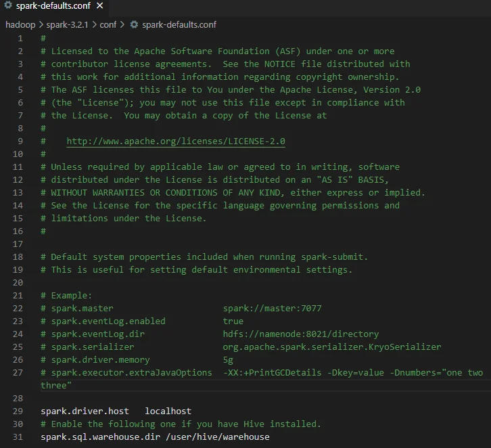
Task: Follow the Apache LICENSE-2.0 URL link
Action: click(176, 141)
